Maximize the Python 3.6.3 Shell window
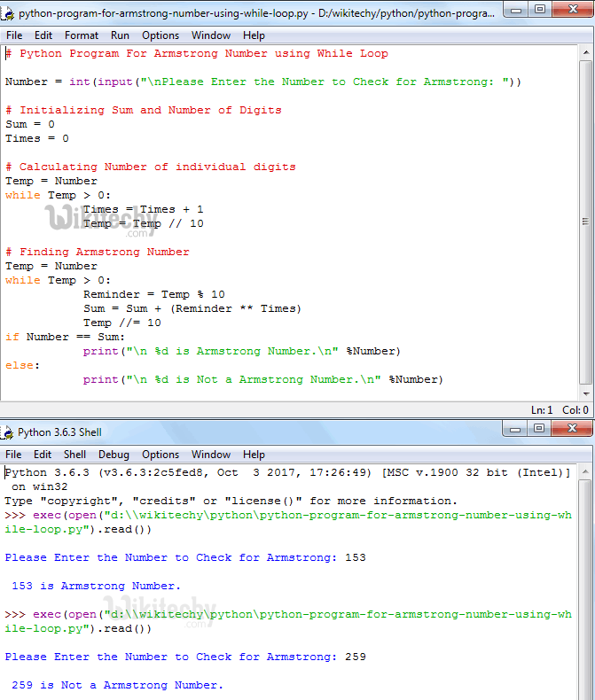595x700 pixels. click(x=540, y=430)
